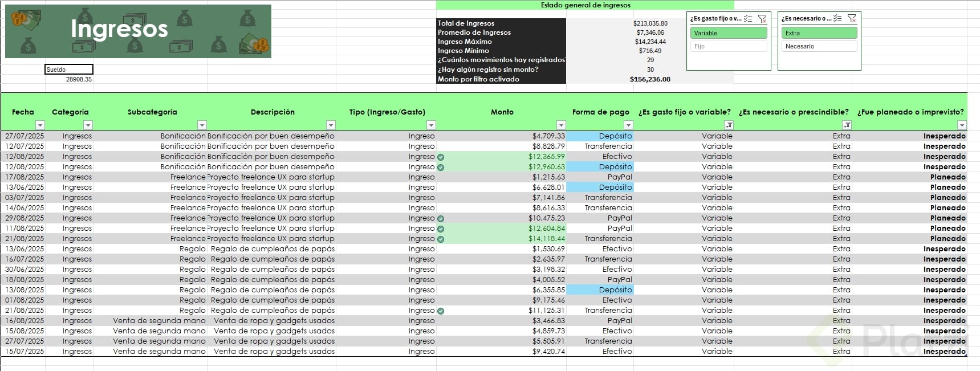Select the $14,234.44 maximum value
The height and width of the screenshot is (371, 980).
[650, 42]
